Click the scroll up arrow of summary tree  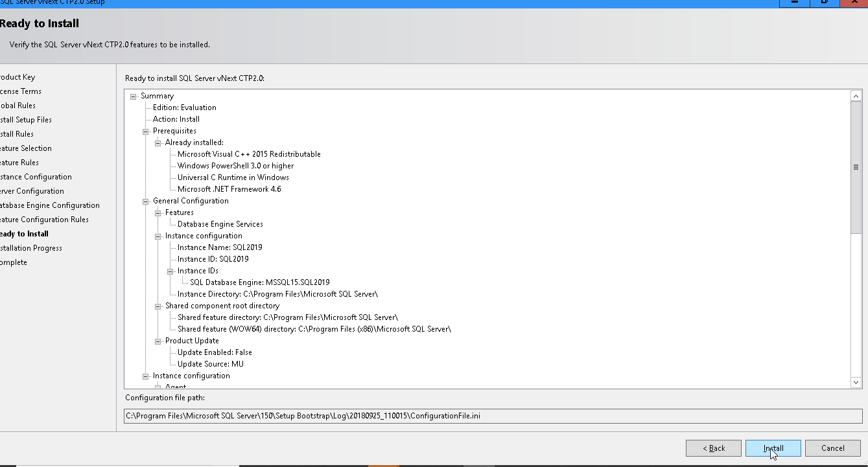(x=856, y=96)
